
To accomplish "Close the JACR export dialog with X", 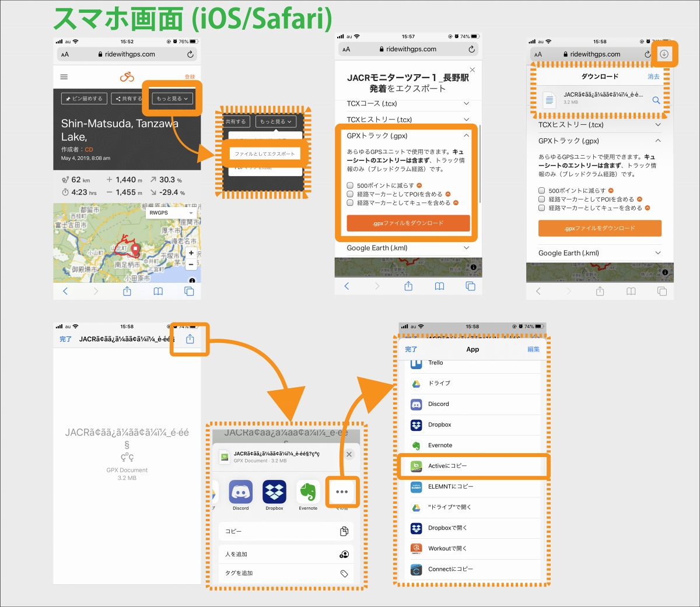I will pos(473,70).
